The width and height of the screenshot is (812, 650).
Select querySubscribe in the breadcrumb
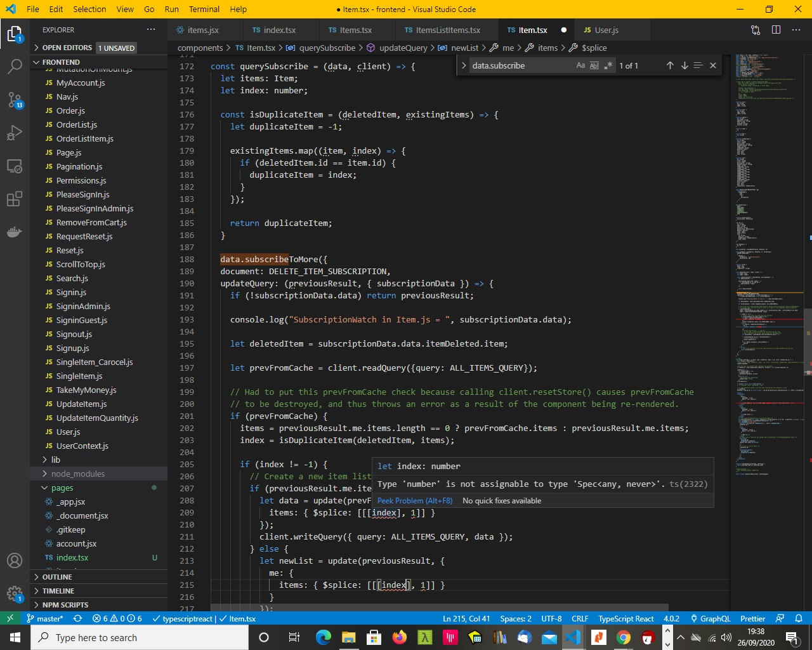point(327,48)
